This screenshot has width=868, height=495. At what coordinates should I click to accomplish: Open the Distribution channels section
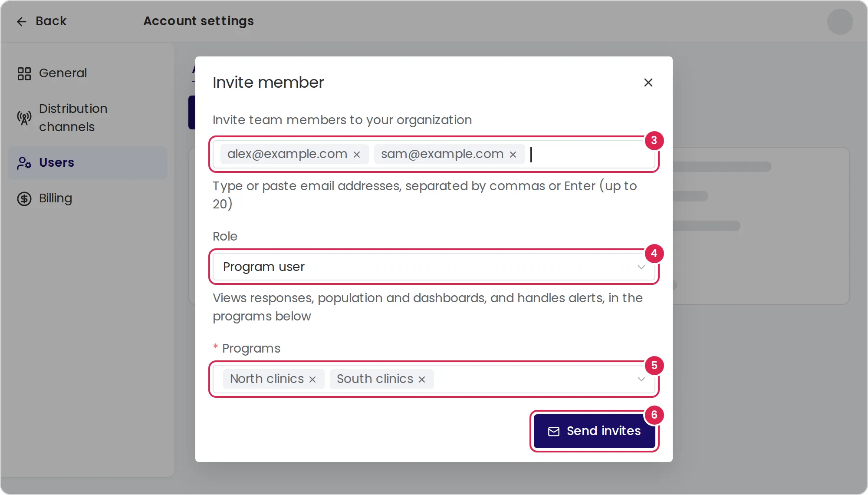[88, 118]
